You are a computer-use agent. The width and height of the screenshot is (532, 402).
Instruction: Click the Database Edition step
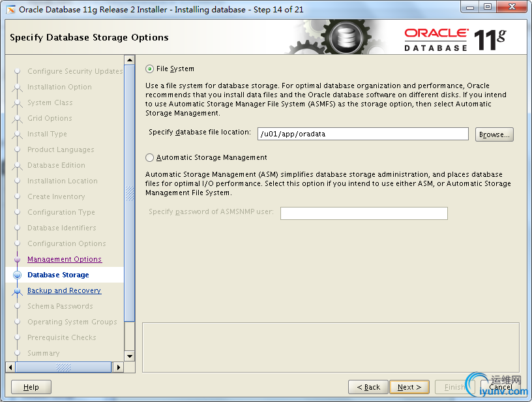(56, 165)
